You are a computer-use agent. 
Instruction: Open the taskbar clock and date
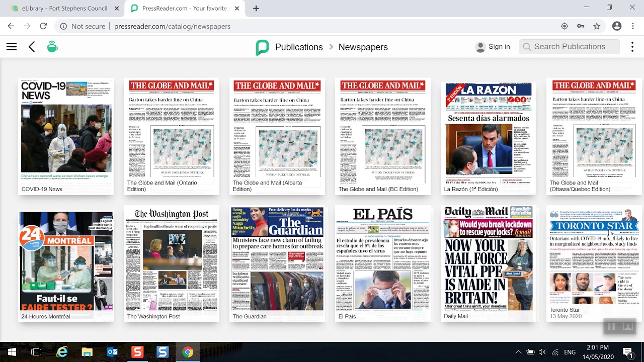597,352
